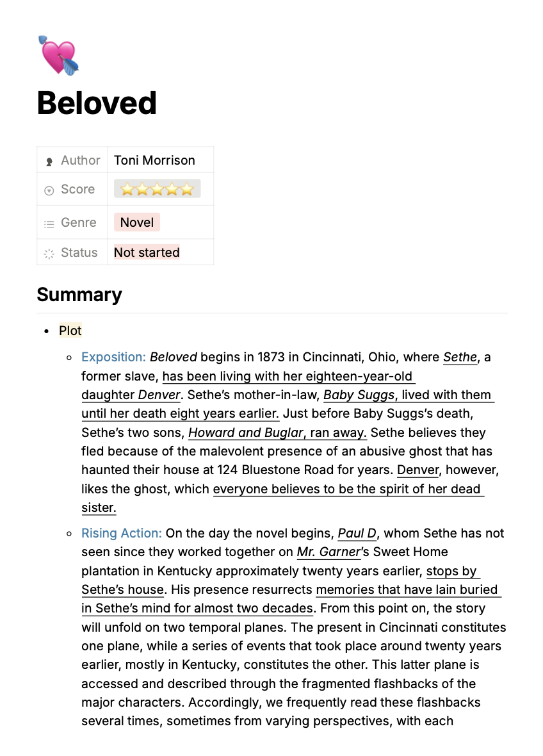Click the Score property select icon
Viewport: 543px width, 756px height.
pyautogui.click(x=49, y=190)
